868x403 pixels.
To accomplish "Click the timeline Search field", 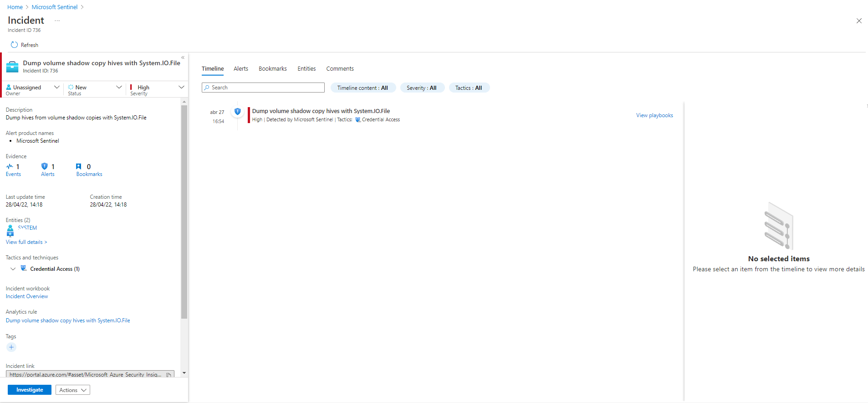I will 263,88.
